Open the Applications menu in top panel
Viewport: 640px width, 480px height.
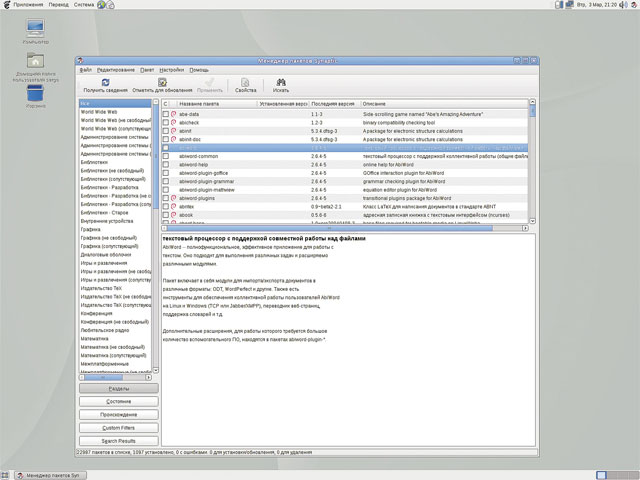coord(28,4)
